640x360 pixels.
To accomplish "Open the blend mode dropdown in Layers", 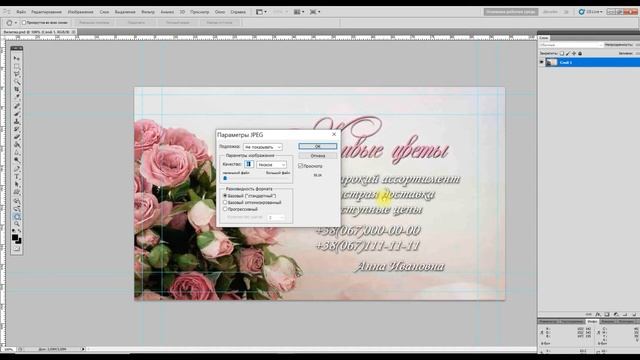I will 571,44.
